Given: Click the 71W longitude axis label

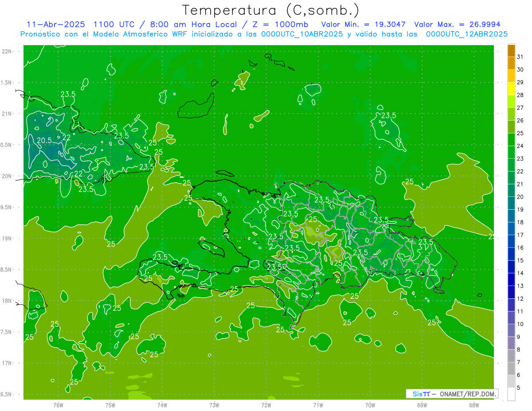Looking at the screenshot, I should coord(318,405).
